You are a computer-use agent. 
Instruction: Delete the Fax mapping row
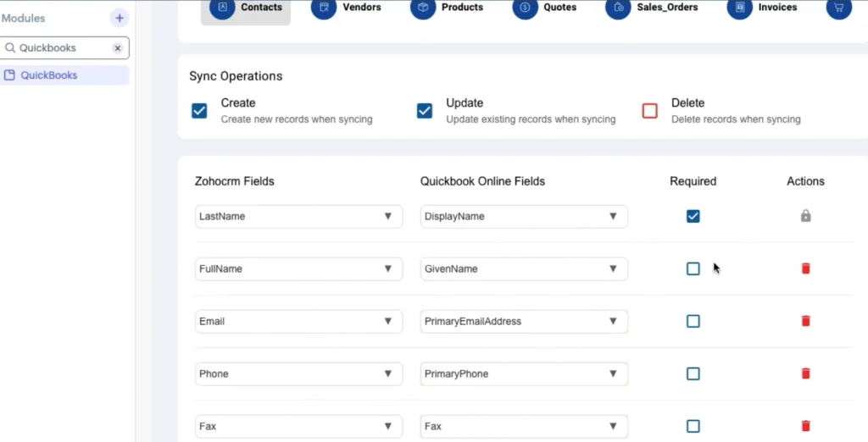point(805,426)
